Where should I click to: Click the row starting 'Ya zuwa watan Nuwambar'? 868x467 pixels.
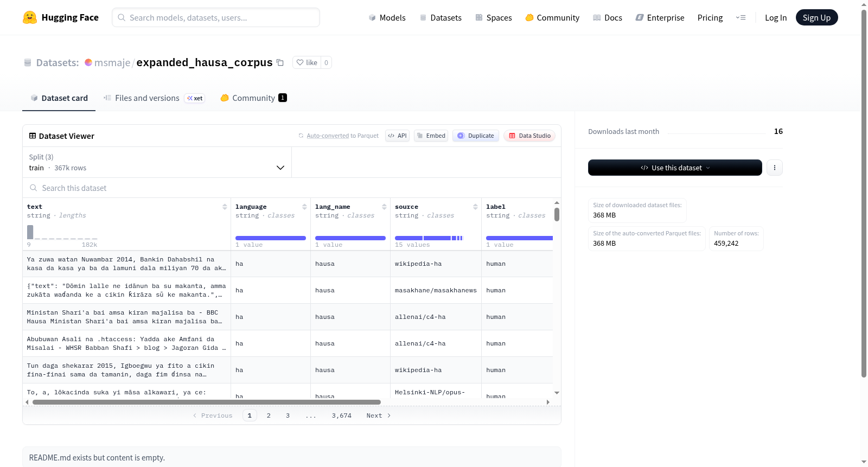tap(288, 264)
